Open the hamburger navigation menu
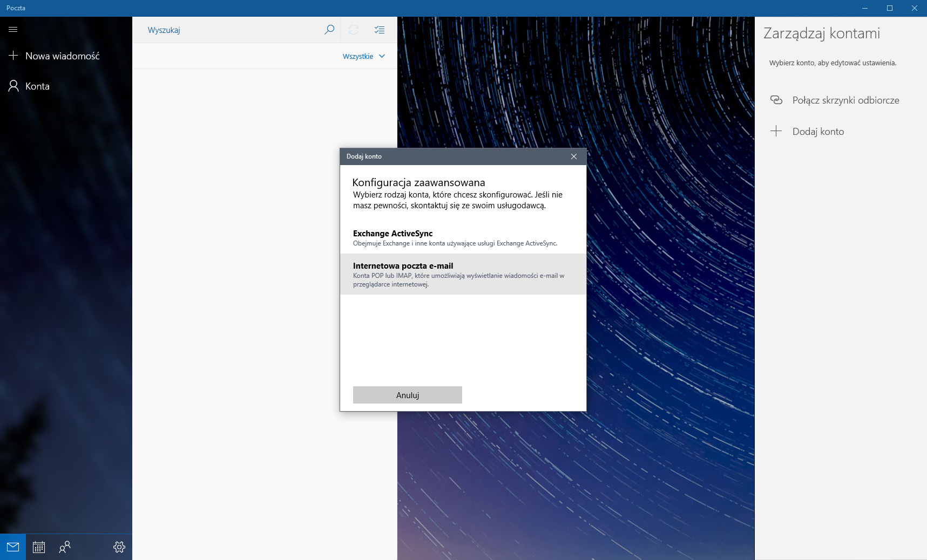This screenshot has height=560, width=927. point(13,30)
